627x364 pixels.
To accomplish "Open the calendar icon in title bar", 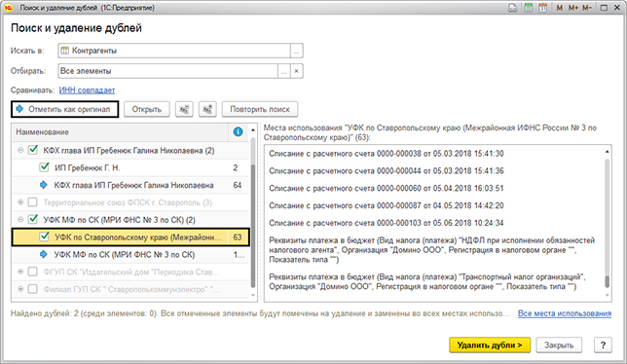I will (x=543, y=8).
